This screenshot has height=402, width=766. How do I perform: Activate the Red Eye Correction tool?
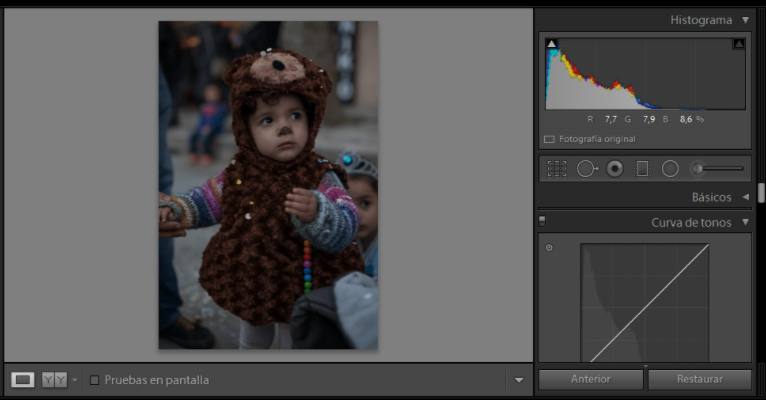pyautogui.click(x=615, y=169)
